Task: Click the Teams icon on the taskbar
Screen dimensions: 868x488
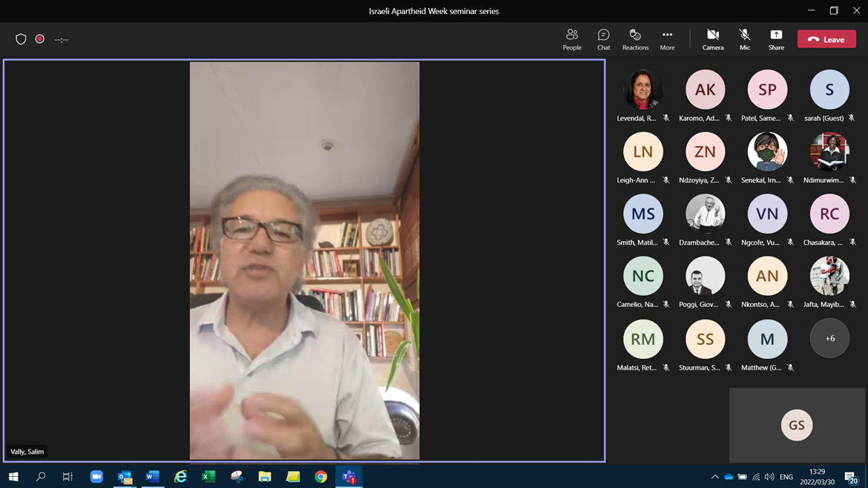Action: tap(349, 476)
